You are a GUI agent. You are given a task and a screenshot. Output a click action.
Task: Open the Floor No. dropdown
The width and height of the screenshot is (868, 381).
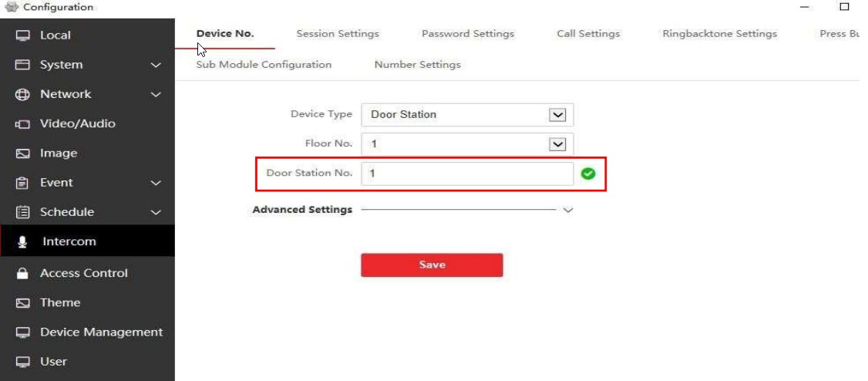[557, 144]
